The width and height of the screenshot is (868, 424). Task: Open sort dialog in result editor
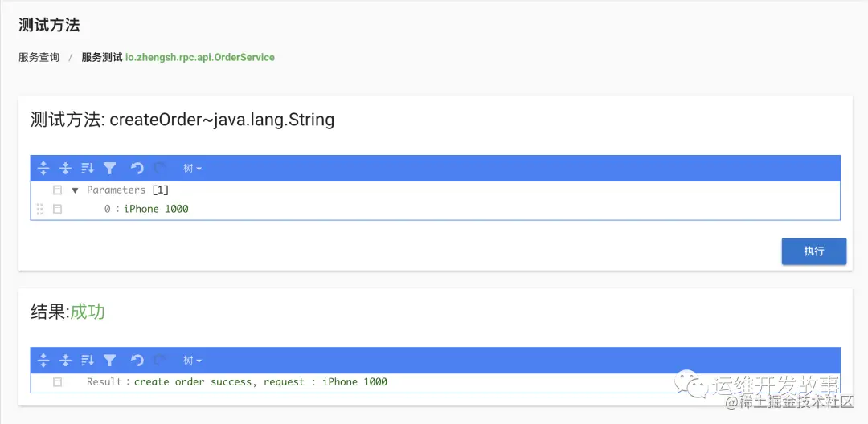[88, 361]
